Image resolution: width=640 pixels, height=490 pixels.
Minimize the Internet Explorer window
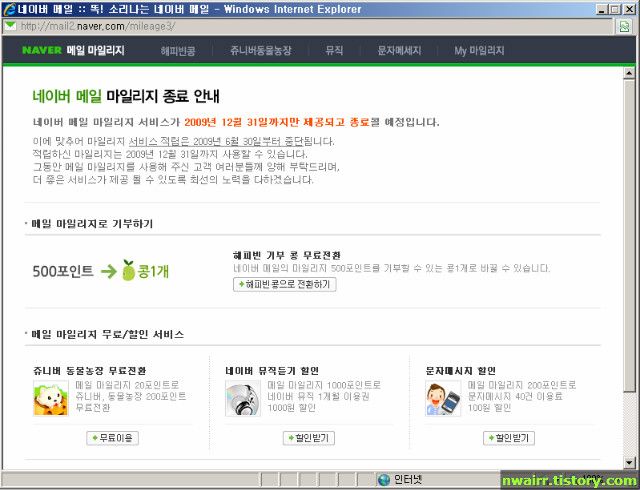(x=601, y=9)
